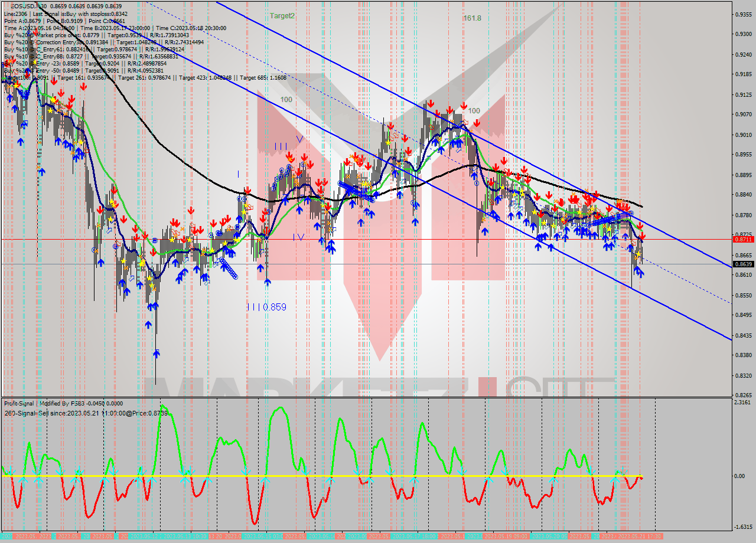
Task: Click the 2.3161 indicator scale value
Action: (x=742, y=403)
